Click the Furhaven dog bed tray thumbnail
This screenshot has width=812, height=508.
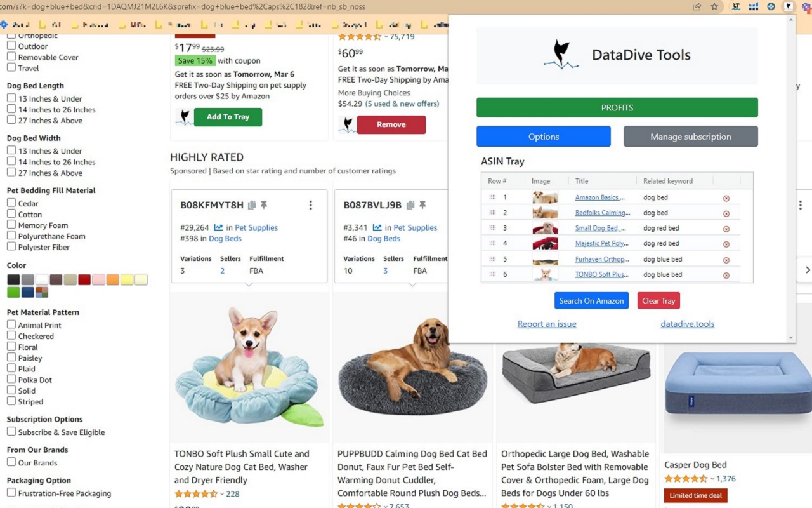tap(545, 260)
